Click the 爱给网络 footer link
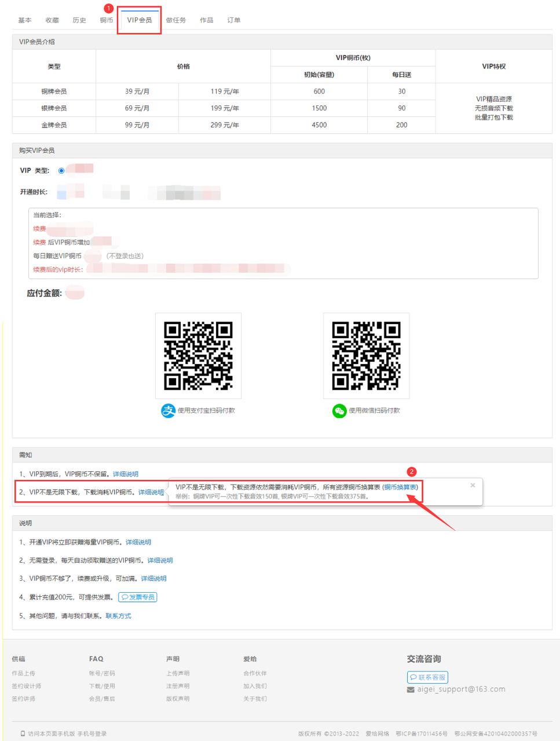 (x=378, y=733)
